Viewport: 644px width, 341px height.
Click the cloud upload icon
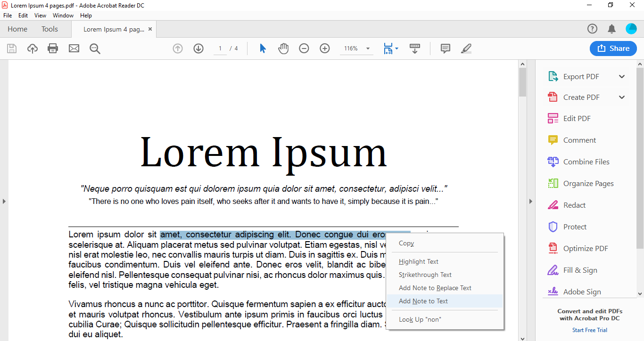(x=33, y=49)
